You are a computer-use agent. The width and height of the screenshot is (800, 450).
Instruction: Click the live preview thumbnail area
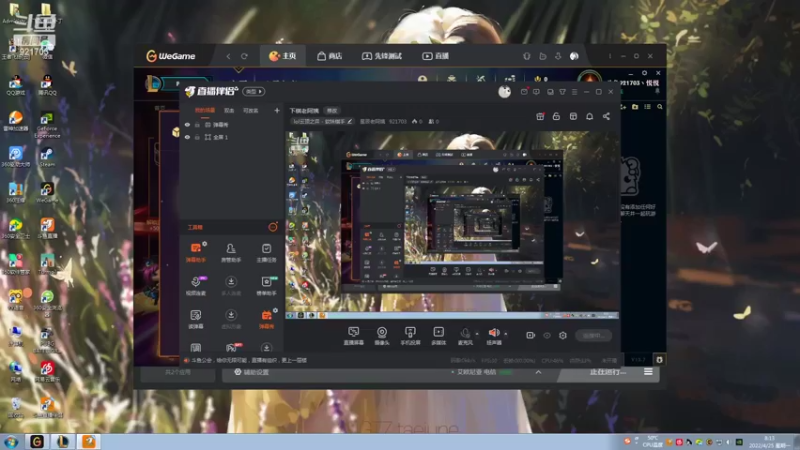(x=452, y=224)
